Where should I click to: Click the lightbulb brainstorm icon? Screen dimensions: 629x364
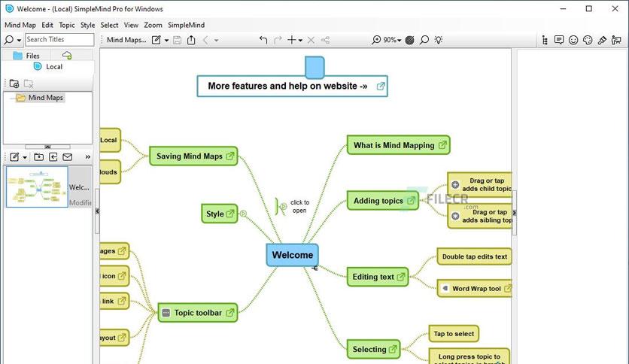click(439, 40)
